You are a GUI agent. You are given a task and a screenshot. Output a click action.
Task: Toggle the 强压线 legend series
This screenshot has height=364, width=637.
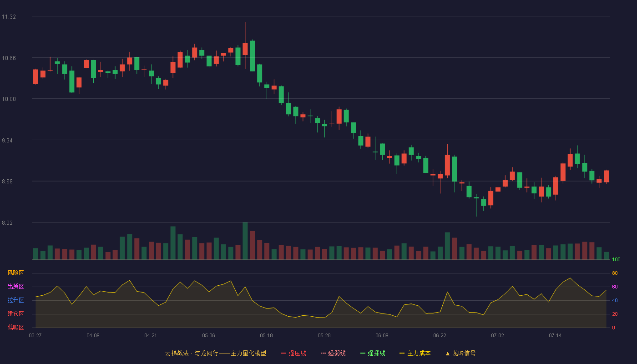point(293,353)
